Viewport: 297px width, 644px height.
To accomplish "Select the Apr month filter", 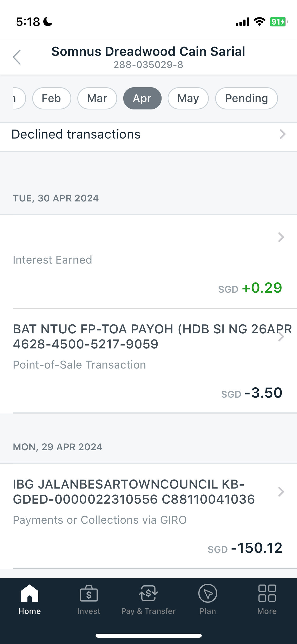I will (142, 98).
